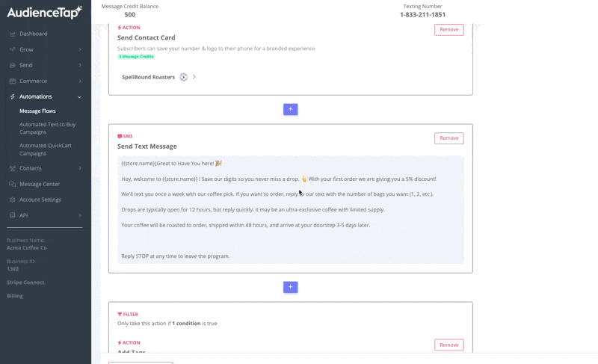Remove the Send Text Message step
This screenshot has height=364, width=598.
coord(449,138)
